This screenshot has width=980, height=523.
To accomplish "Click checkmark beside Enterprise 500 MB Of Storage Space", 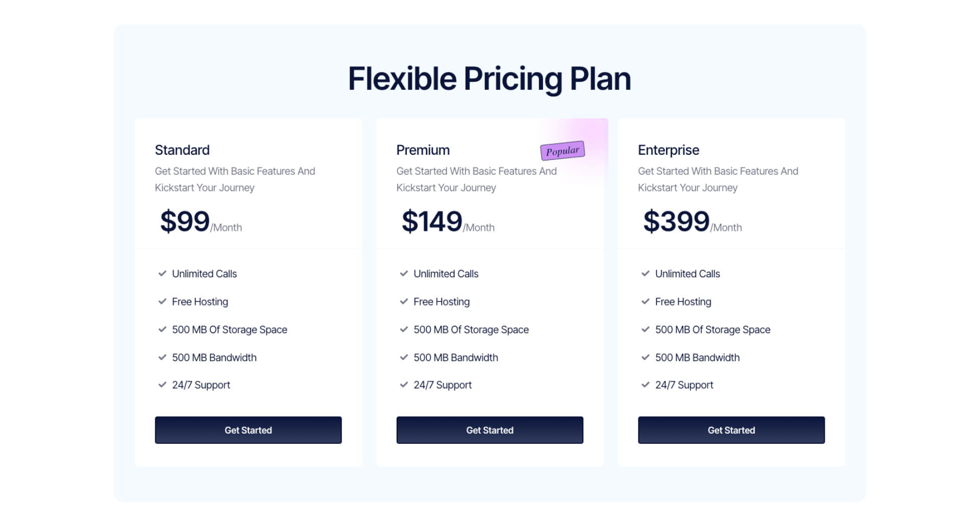I will point(645,329).
